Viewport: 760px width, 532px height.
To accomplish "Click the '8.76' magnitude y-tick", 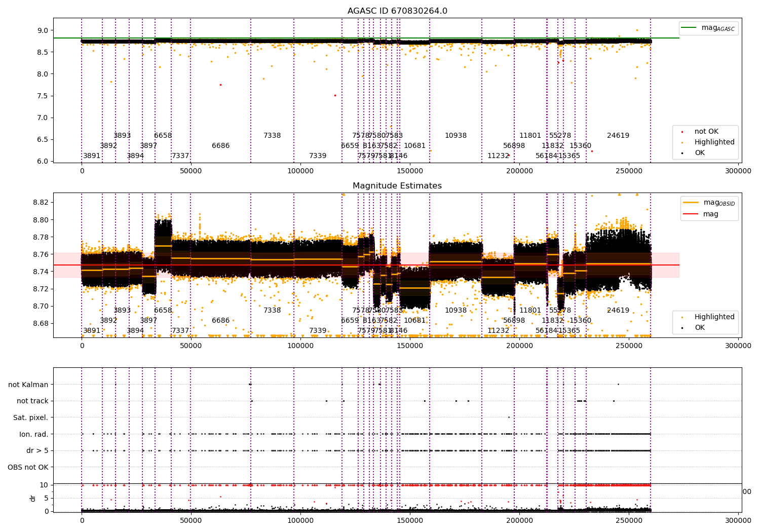I will coord(41,254).
